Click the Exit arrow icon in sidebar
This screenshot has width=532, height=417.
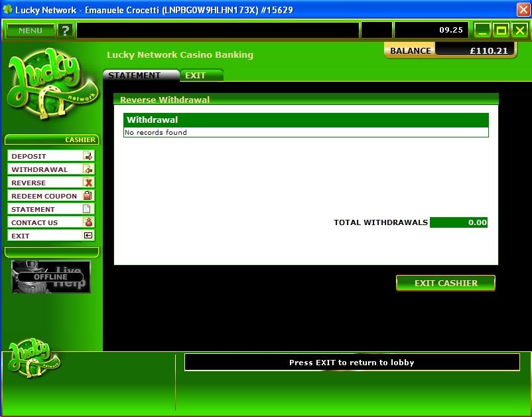(88, 235)
